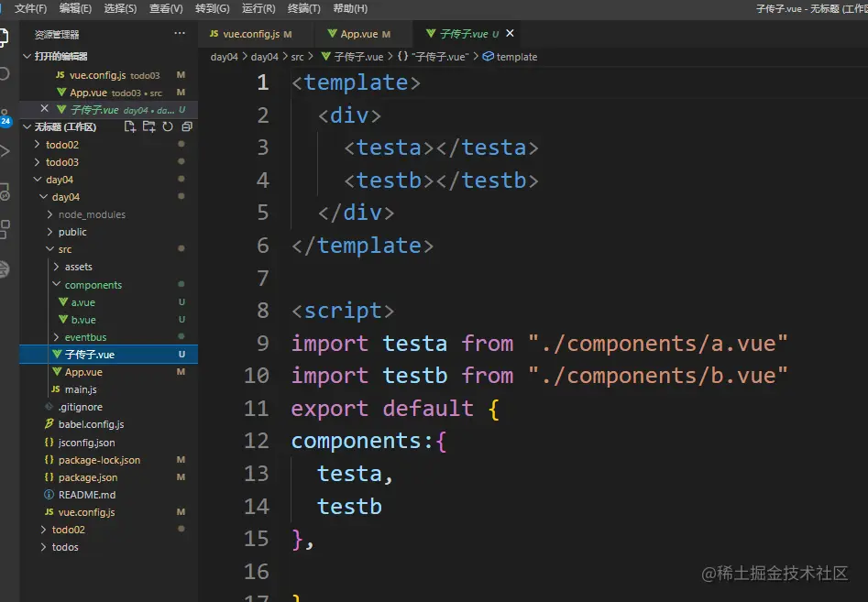868x602 pixels.
Task: Place cursor on "./components/a.vue" import string
Action: [657, 343]
